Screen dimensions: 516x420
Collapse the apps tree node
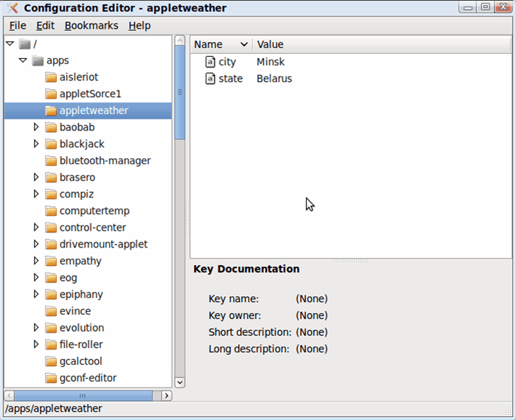[23, 60]
